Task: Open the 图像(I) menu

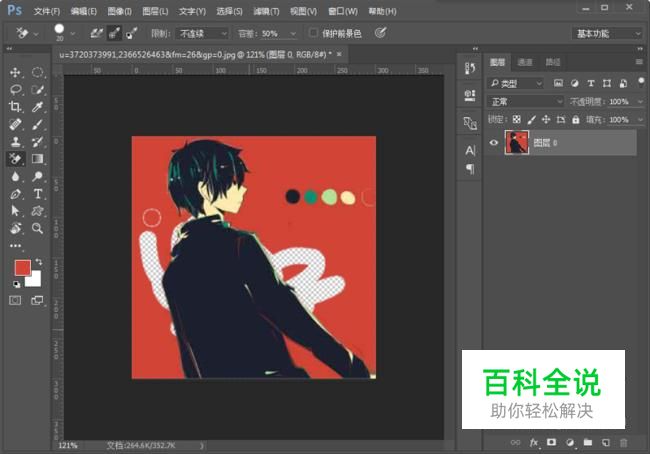Action: click(x=119, y=11)
